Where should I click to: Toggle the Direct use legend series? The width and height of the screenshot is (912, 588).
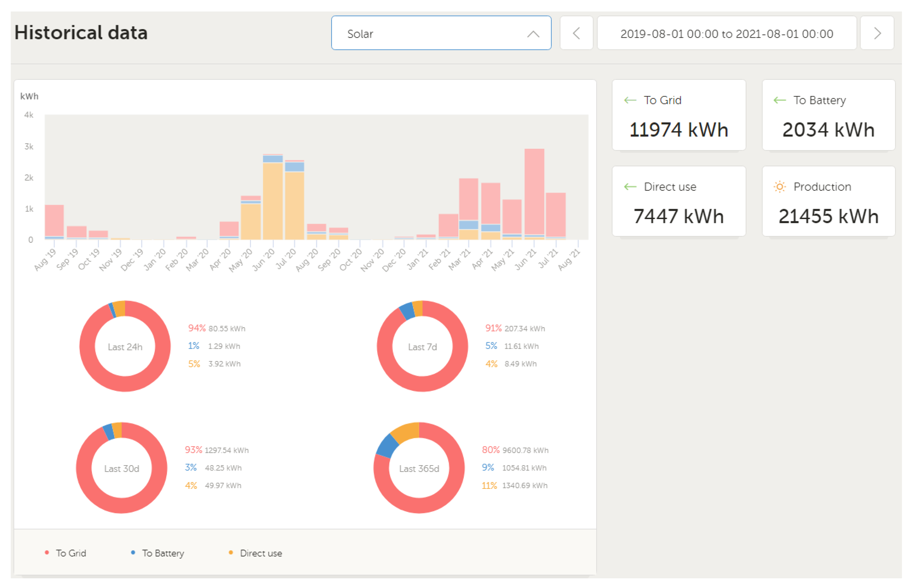click(x=260, y=553)
